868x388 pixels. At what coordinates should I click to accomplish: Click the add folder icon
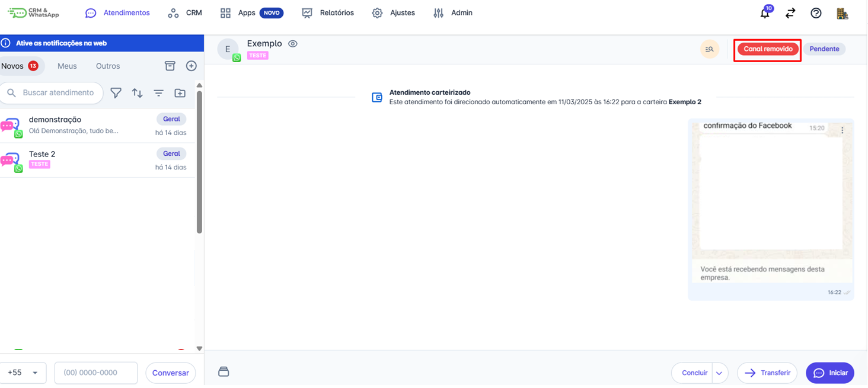(x=180, y=93)
